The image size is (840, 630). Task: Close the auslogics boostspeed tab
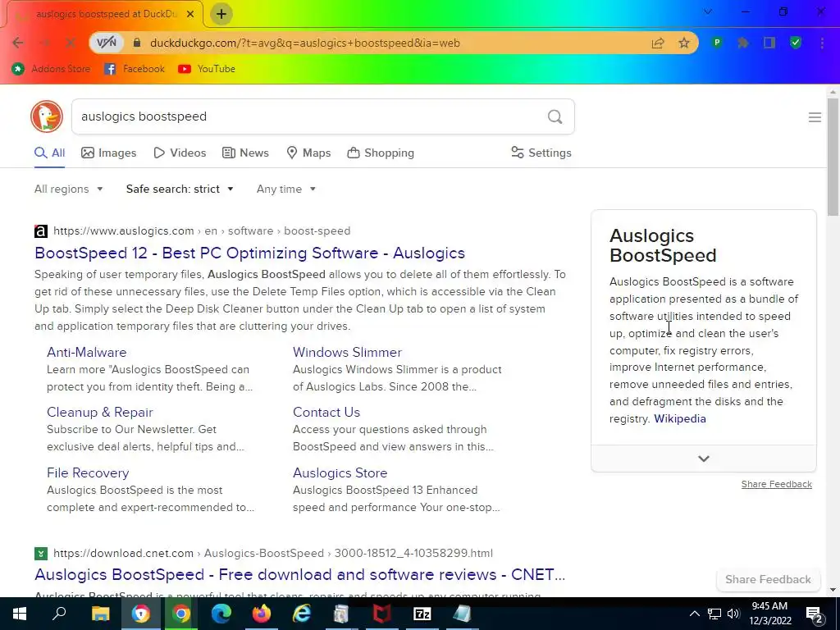(x=190, y=14)
